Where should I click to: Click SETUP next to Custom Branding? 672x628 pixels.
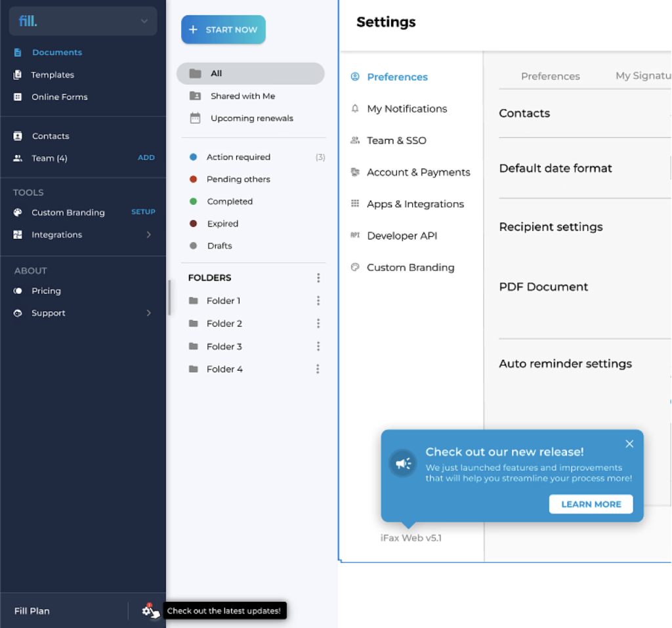pos(143,212)
